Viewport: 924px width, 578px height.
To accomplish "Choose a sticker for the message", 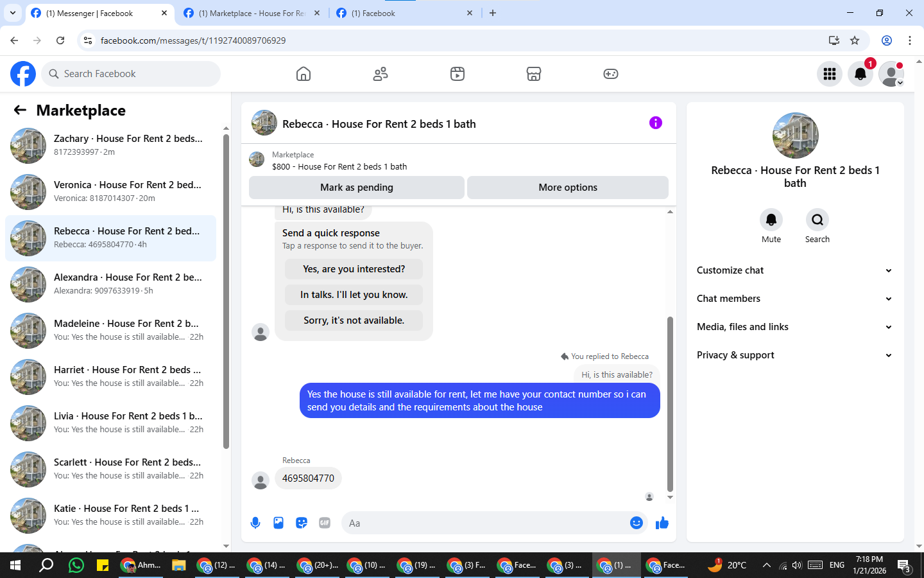I will coord(302,523).
